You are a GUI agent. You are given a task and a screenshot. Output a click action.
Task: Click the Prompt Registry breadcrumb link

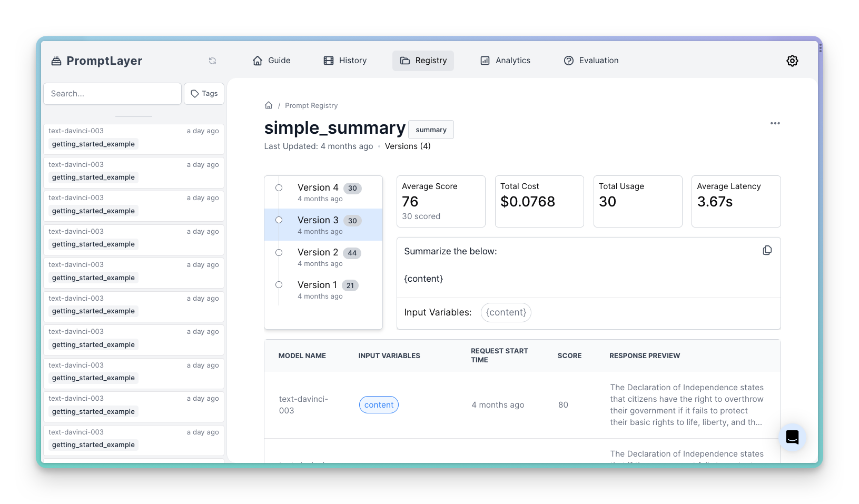click(x=311, y=105)
